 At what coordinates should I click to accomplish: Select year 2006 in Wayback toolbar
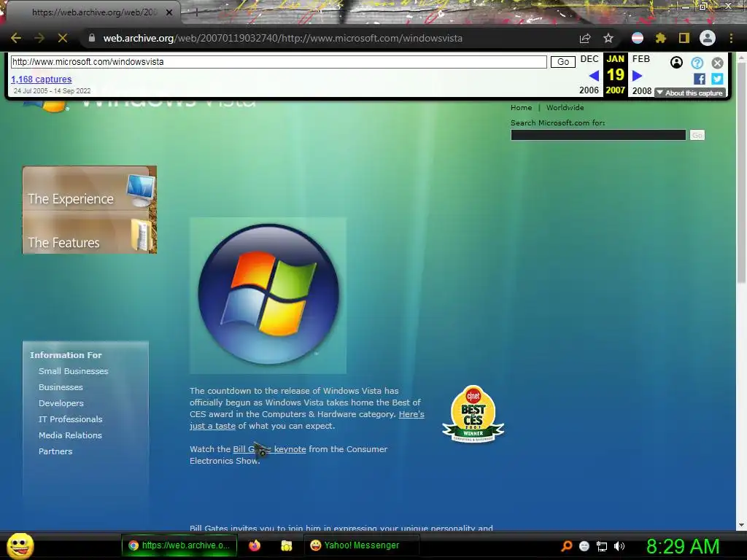(x=589, y=90)
